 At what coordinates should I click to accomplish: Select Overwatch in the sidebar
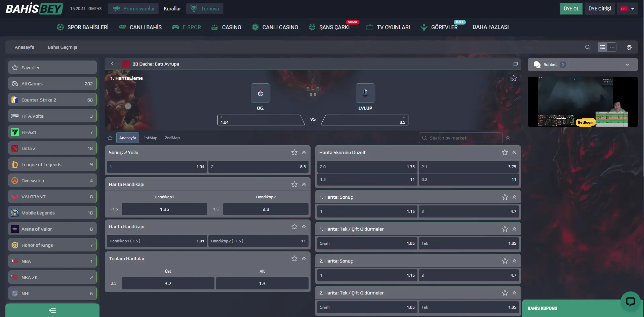pos(52,181)
